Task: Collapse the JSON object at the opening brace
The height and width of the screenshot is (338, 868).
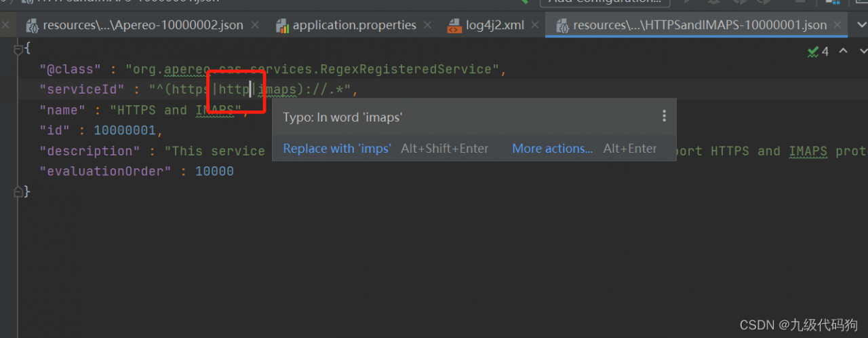Action: pos(19,49)
